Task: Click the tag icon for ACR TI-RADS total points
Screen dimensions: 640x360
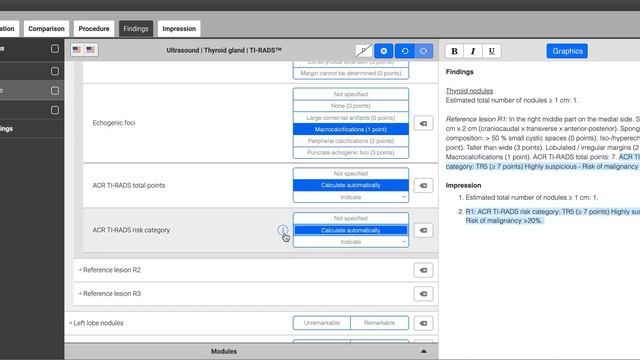Action: [423, 186]
